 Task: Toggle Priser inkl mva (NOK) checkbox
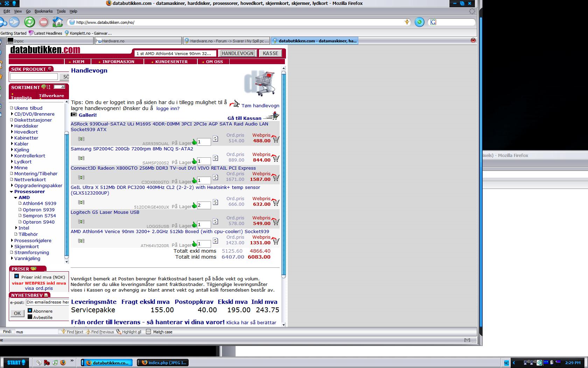coord(16,276)
